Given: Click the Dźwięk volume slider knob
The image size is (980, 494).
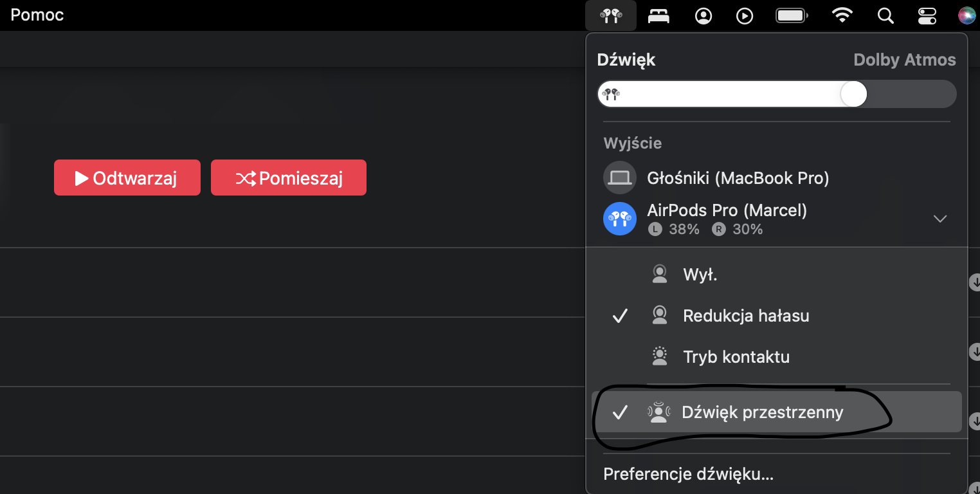Looking at the screenshot, I should pyautogui.click(x=853, y=95).
